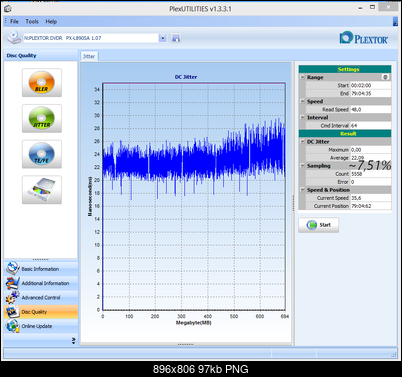This screenshot has width=402, height=377.
Task: Edit the Read Speed value 48,0
Action: point(370,109)
